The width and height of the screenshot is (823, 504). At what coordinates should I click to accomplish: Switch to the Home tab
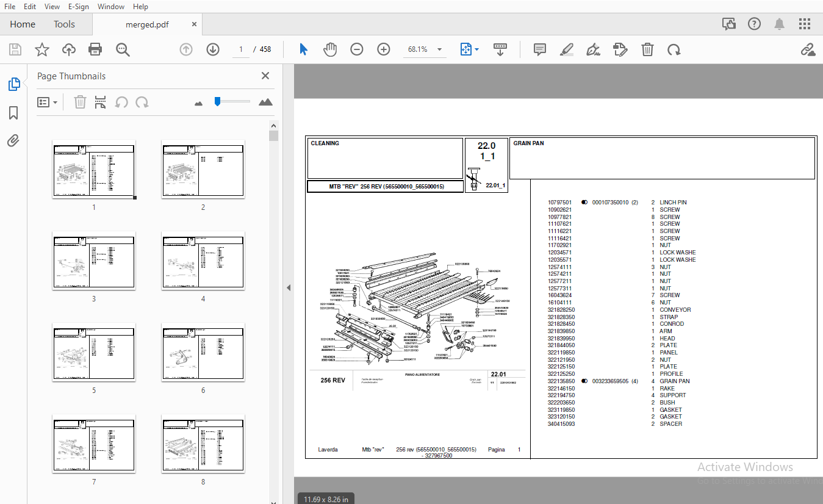pyautogui.click(x=23, y=24)
